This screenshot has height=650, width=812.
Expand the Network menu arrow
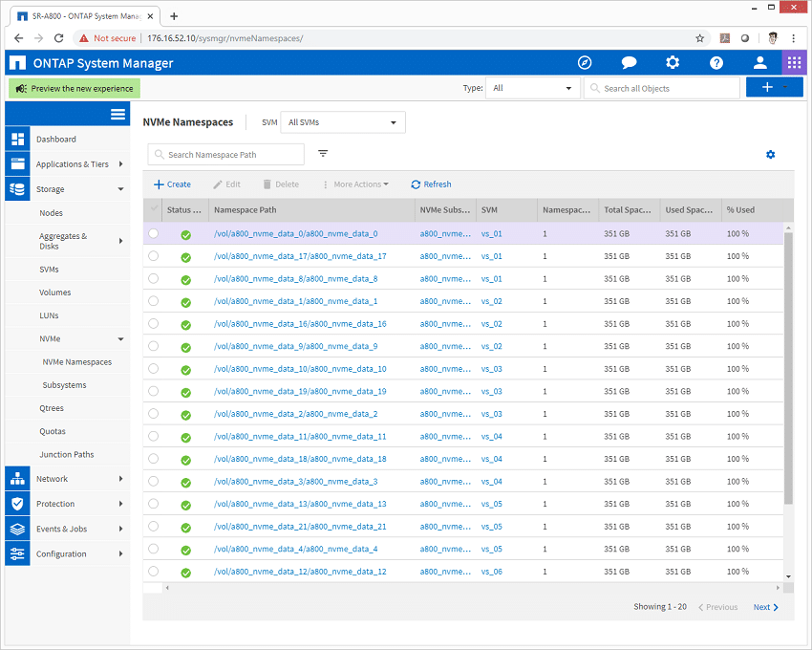pyautogui.click(x=120, y=479)
